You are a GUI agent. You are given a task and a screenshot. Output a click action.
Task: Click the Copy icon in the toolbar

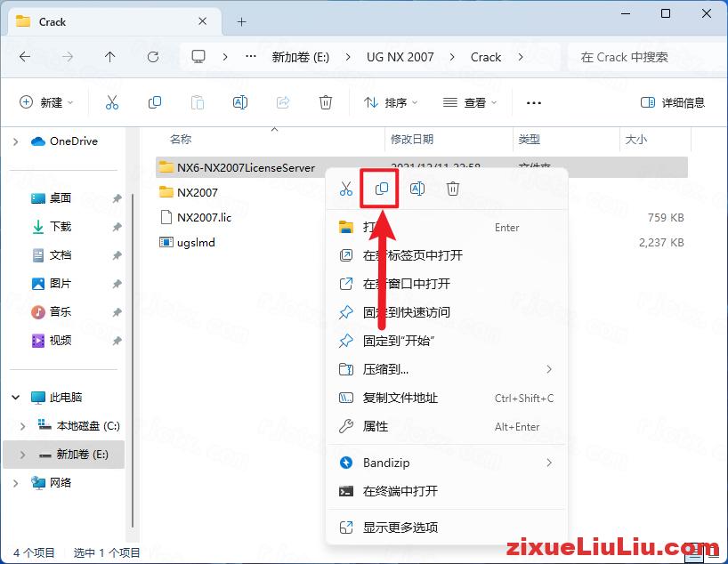[x=155, y=102]
